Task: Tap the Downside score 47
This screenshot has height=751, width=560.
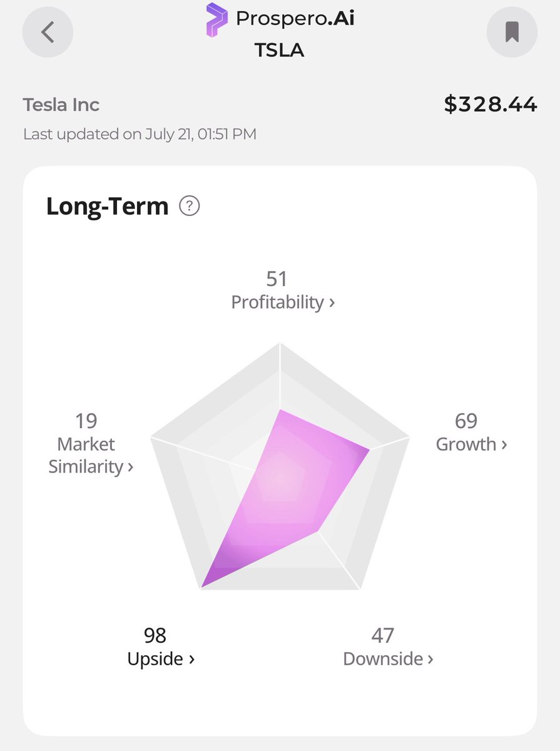Action: click(x=382, y=636)
